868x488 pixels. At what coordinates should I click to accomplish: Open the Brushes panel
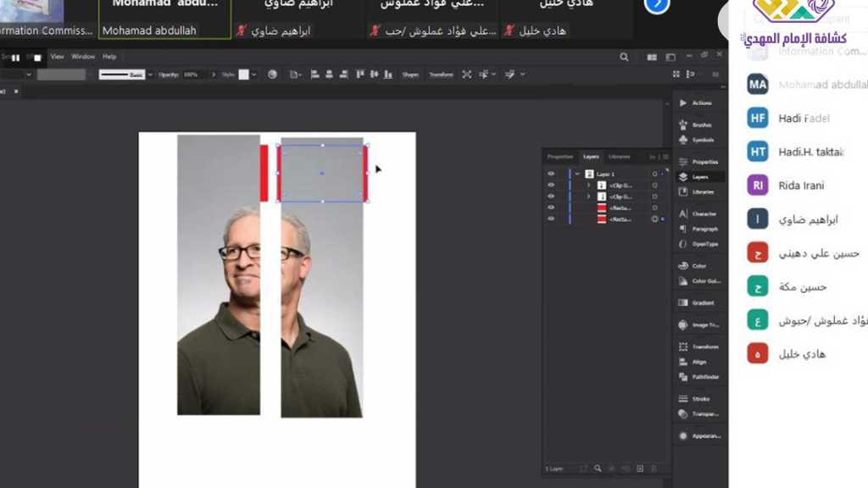tap(684, 125)
